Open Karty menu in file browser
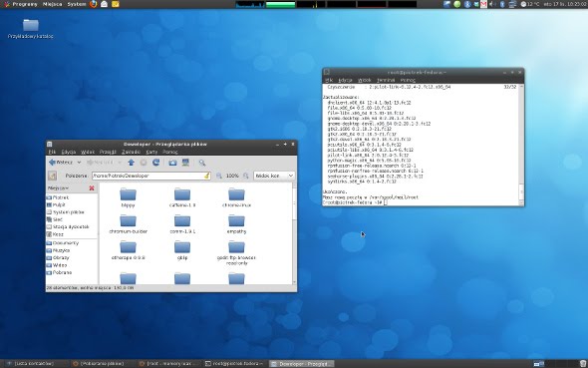The image size is (588, 368). pos(151,152)
